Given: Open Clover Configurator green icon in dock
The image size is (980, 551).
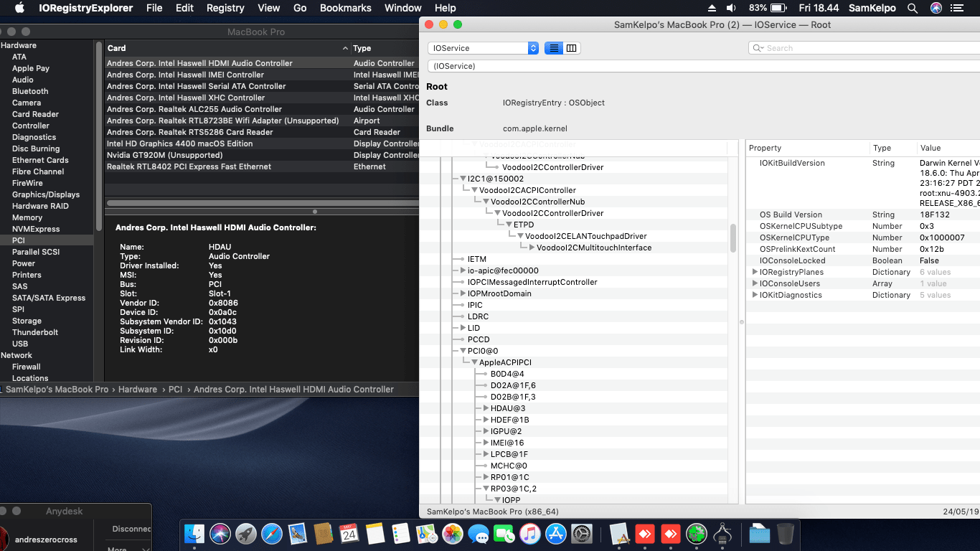Looking at the screenshot, I should coord(696,533).
